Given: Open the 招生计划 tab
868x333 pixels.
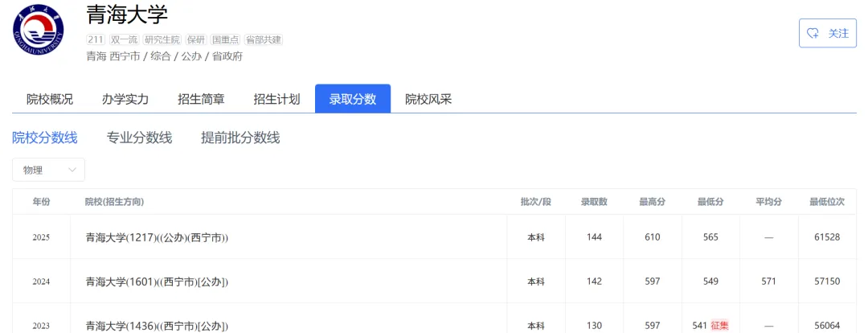Looking at the screenshot, I should pos(276,99).
